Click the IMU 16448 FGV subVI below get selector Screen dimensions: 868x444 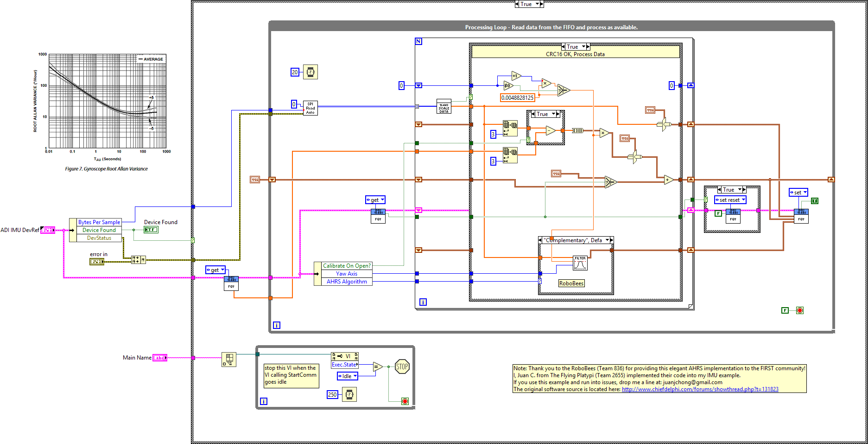point(378,217)
